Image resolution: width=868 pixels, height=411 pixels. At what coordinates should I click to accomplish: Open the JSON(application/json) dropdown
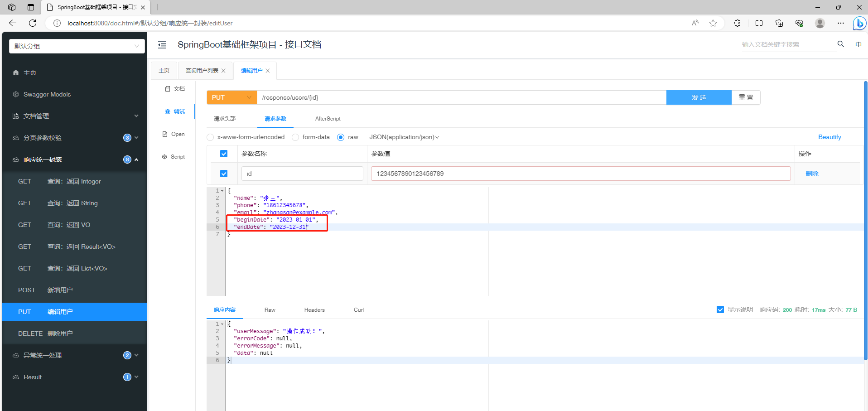click(403, 137)
